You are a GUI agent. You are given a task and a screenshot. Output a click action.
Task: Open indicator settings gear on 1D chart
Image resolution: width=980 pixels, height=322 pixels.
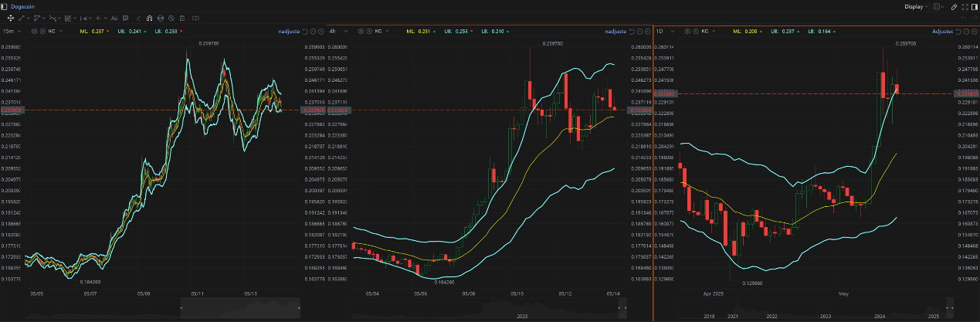pos(687,31)
